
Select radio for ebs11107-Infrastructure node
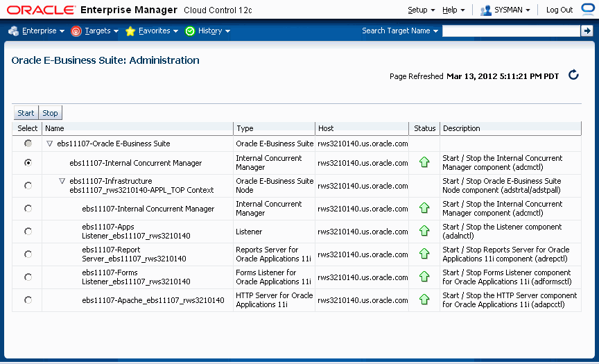pos(28,185)
